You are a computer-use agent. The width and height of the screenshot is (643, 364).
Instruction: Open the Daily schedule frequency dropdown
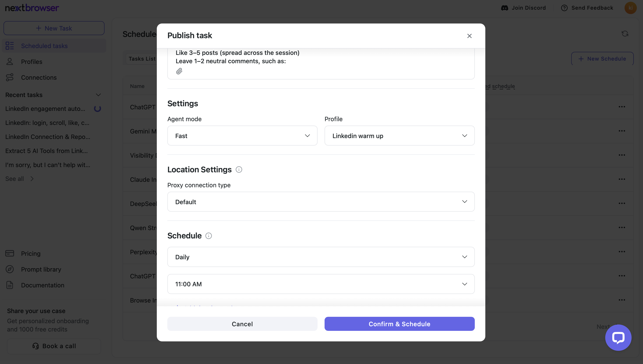pos(321,257)
